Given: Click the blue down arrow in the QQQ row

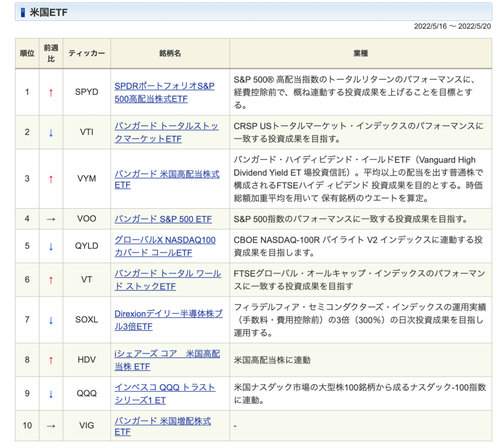Looking at the screenshot, I should (x=51, y=394).
